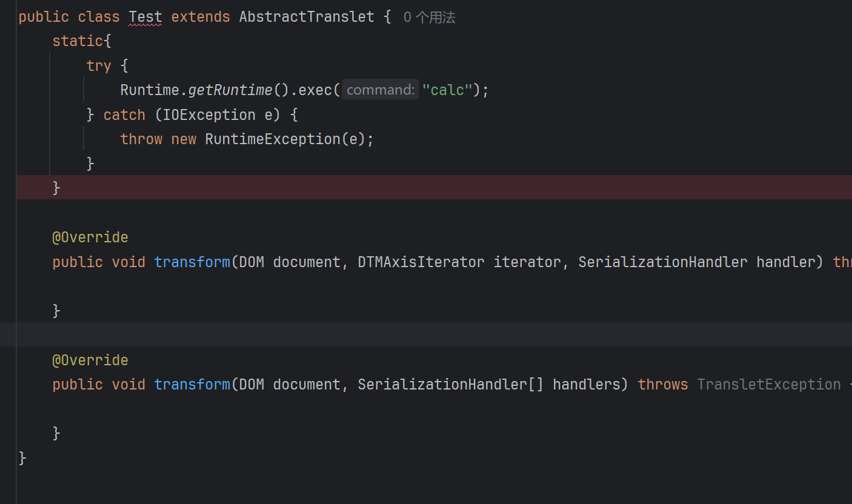Click the final closing brace of class
Screen dimensions: 852x504
[22, 458]
